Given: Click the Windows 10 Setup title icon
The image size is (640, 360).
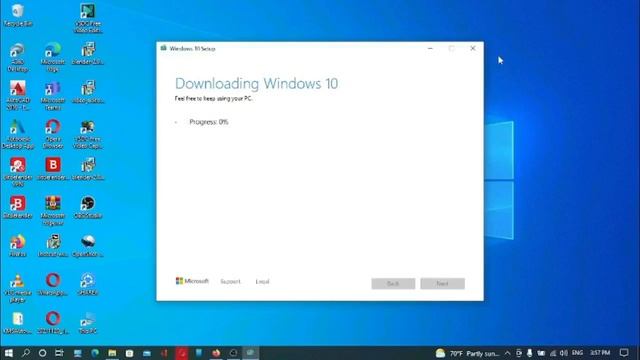Looking at the screenshot, I should click(x=164, y=49).
